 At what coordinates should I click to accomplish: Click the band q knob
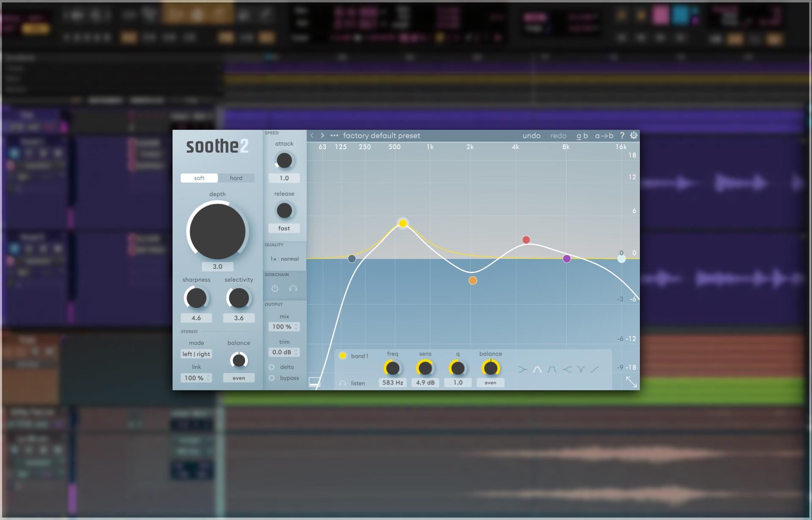coord(458,368)
